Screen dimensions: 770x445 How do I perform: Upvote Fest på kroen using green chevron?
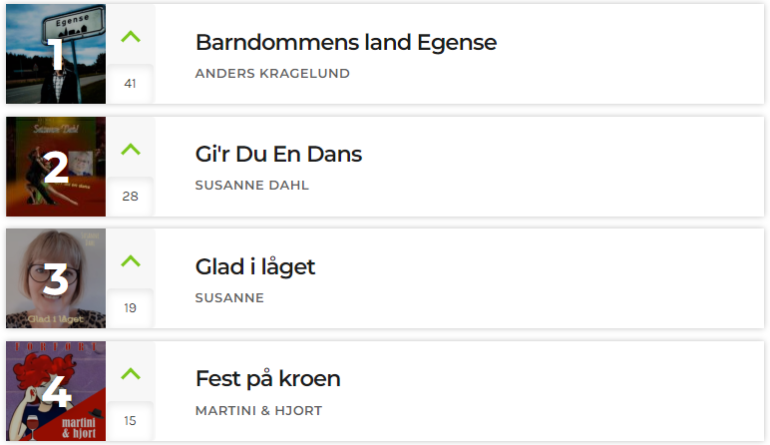point(131,374)
